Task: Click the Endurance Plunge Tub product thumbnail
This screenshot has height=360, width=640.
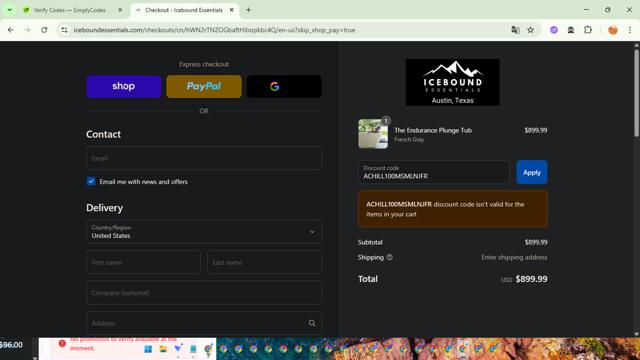Action: pyautogui.click(x=373, y=134)
